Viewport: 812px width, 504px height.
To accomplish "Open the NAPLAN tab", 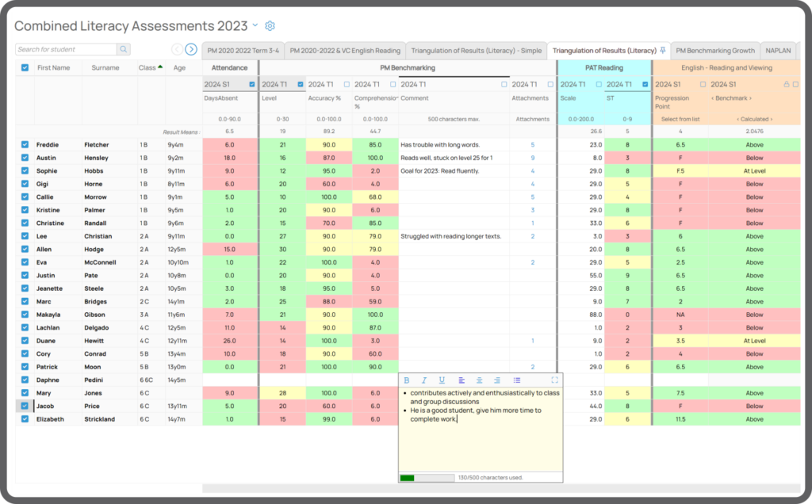I will coord(778,50).
